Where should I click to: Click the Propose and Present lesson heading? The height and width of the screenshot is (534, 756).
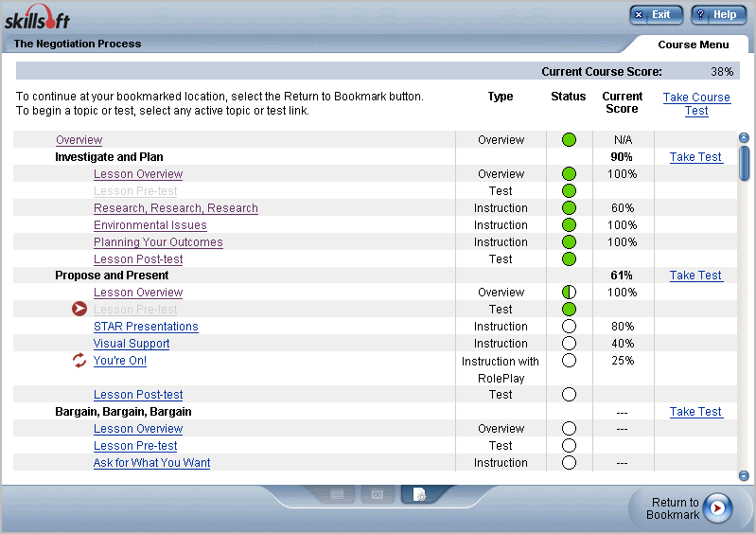(x=112, y=276)
